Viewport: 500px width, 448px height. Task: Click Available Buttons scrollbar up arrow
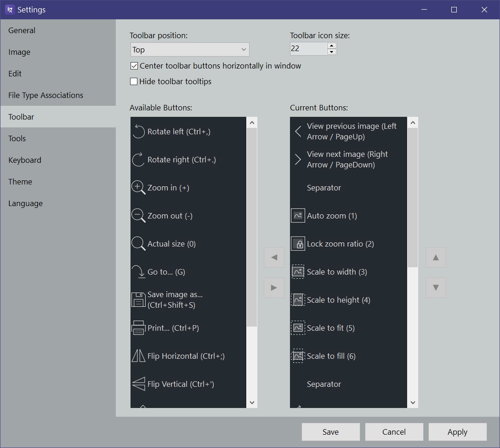[x=252, y=122]
